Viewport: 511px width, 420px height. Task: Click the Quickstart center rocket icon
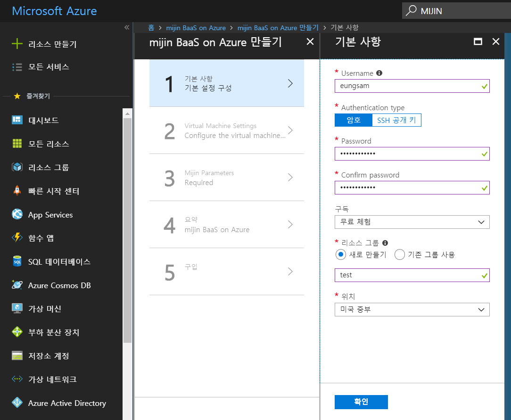[17, 191]
